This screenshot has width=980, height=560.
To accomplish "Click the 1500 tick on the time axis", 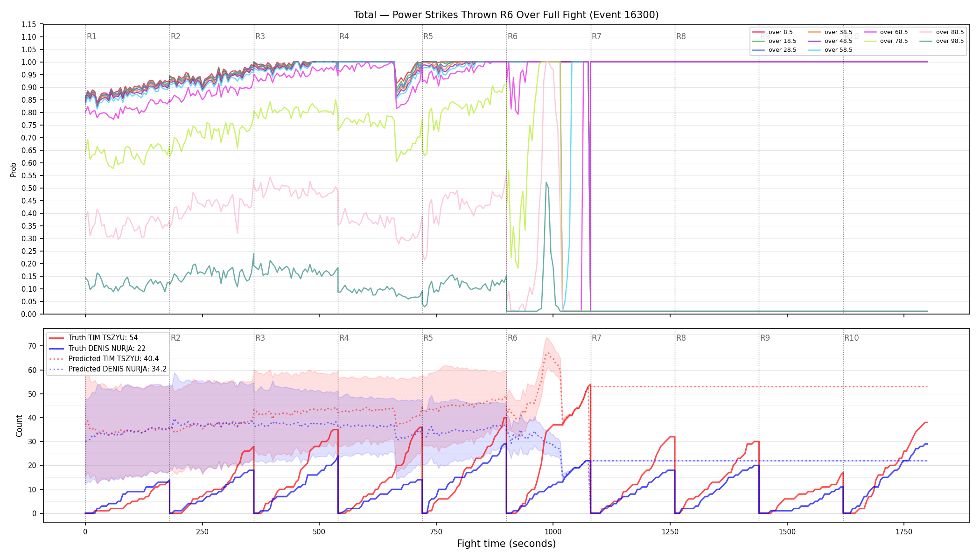I will point(787,532).
